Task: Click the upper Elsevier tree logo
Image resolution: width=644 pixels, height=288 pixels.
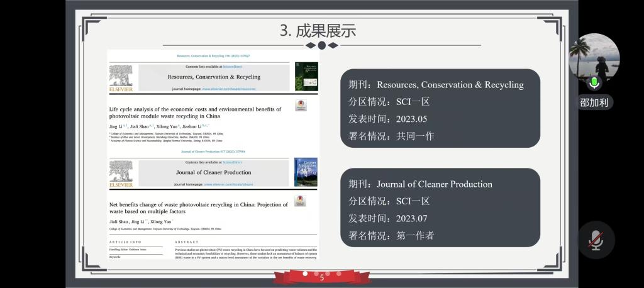Action: click(x=121, y=79)
